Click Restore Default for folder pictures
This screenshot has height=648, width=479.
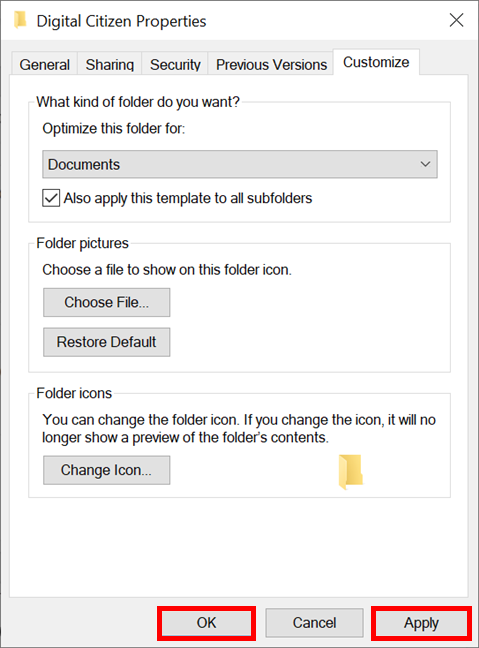click(107, 342)
